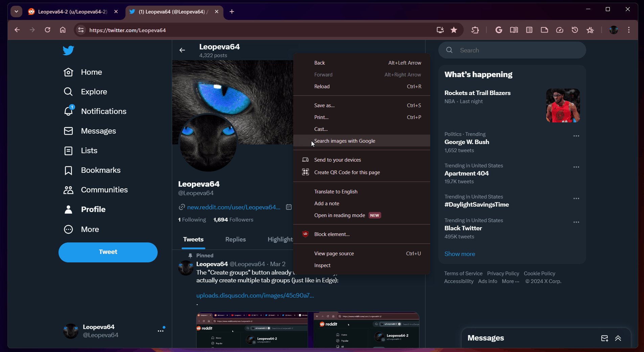644x352 pixels.
Task: Open options for George W. Bush trend
Action: click(576, 136)
